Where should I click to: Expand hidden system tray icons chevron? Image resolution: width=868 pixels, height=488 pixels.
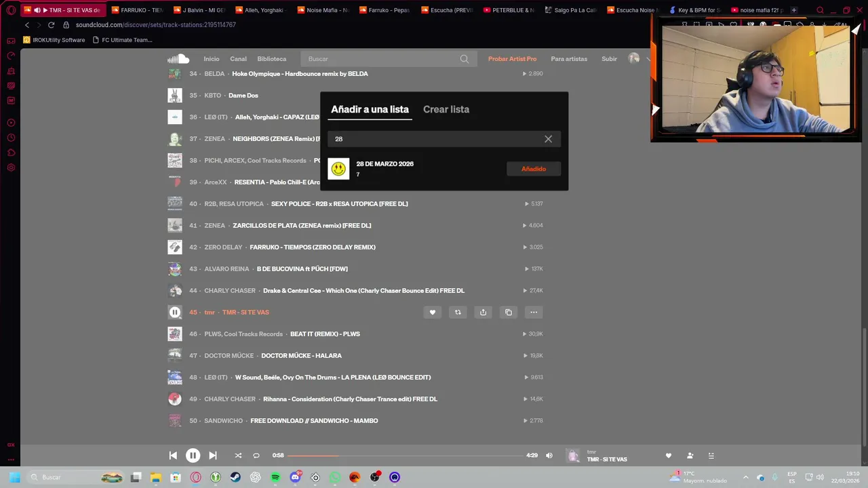[x=746, y=477]
